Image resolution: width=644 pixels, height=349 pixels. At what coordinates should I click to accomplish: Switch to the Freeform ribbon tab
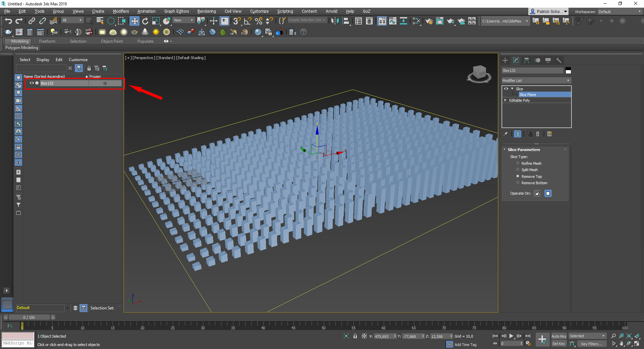[47, 41]
